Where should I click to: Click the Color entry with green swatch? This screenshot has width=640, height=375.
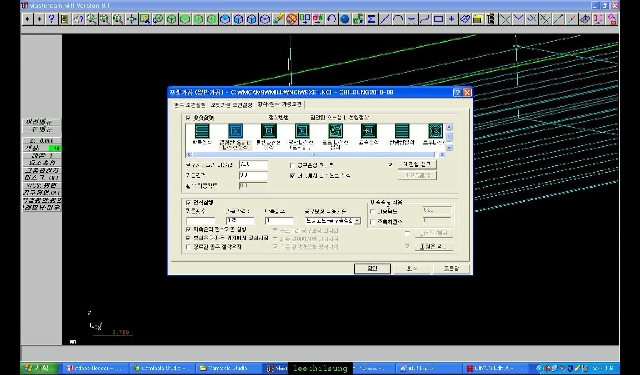42,148
